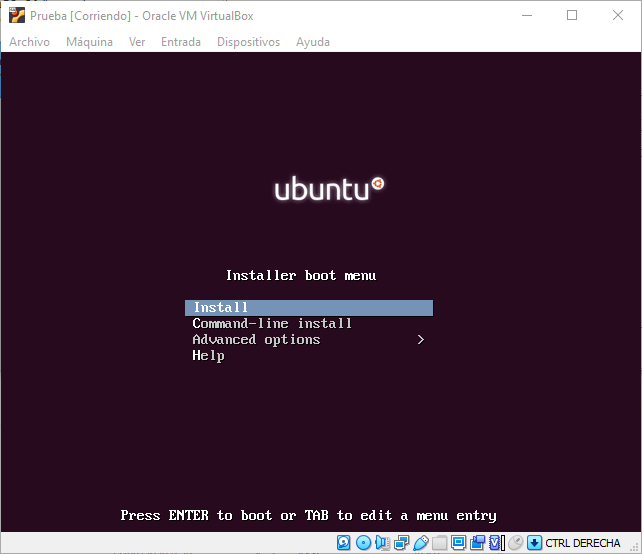The height and width of the screenshot is (554, 642).
Task: Open the shared folders status icon
Action: 439,543
